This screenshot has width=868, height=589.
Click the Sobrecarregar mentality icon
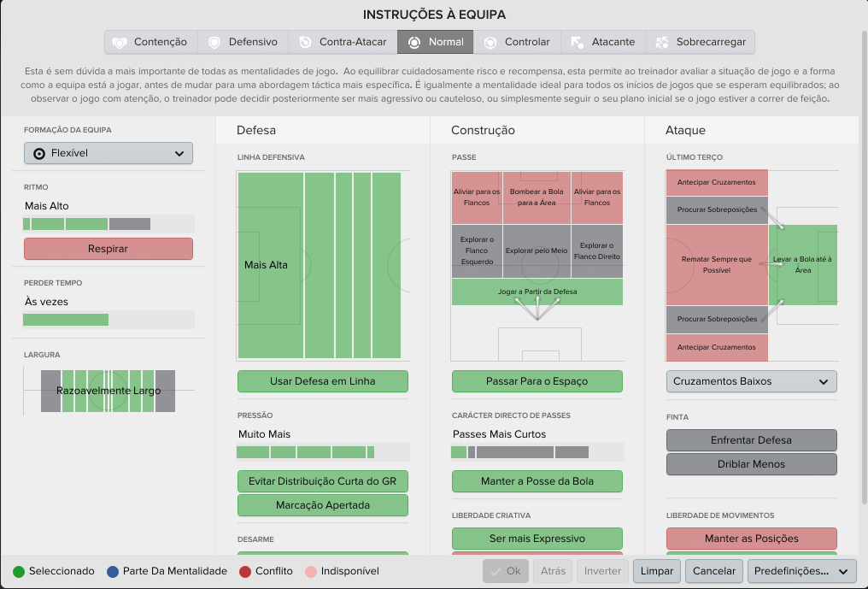(x=662, y=42)
